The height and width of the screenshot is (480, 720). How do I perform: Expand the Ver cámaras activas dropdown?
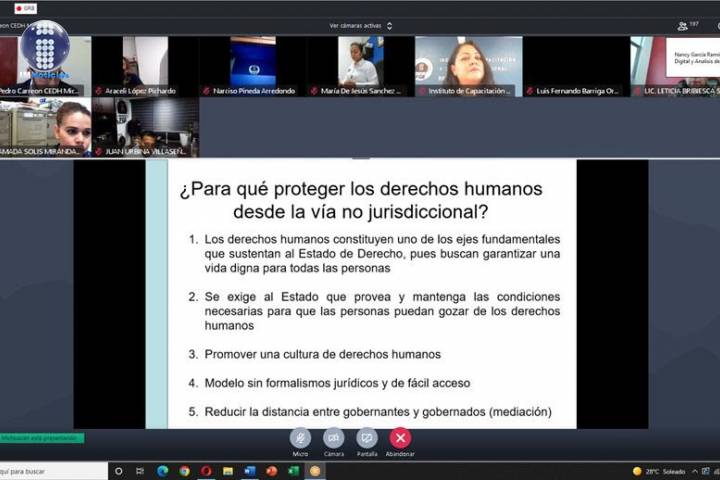(x=361, y=26)
